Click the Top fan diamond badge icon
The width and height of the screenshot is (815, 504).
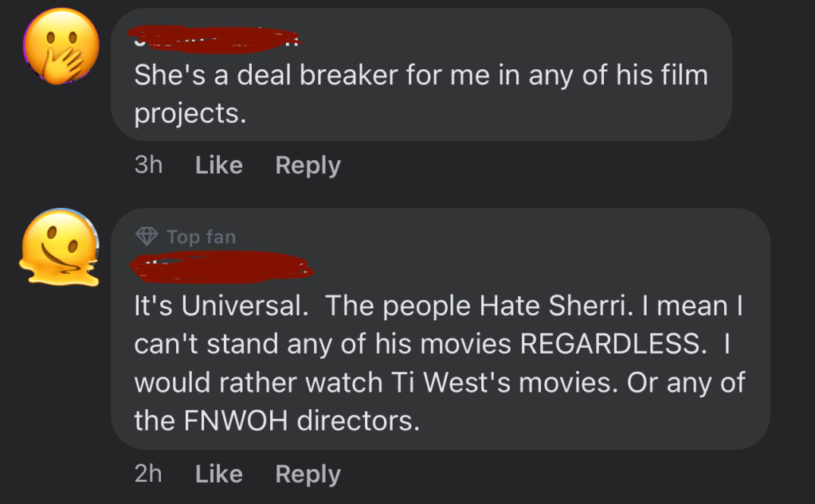click(147, 236)
